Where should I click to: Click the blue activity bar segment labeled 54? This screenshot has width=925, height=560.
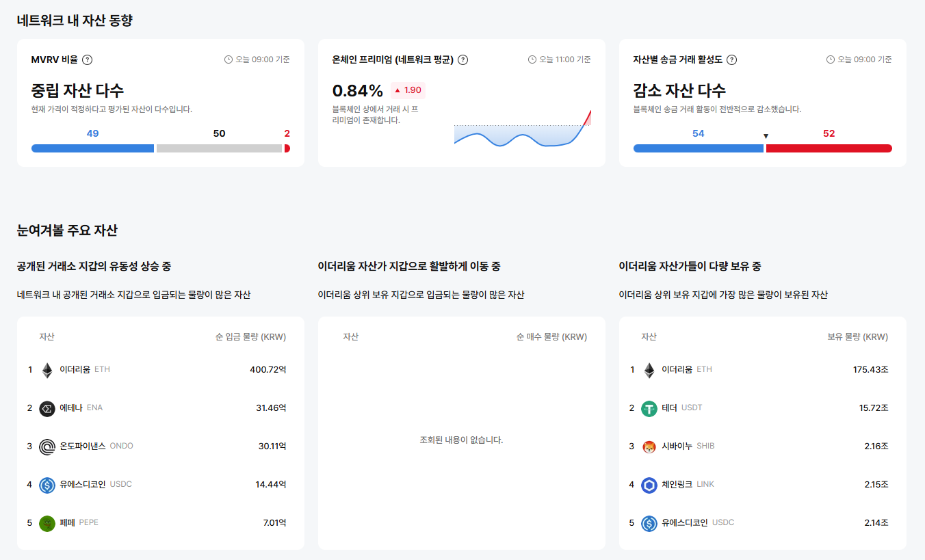(x=698, y=148)
